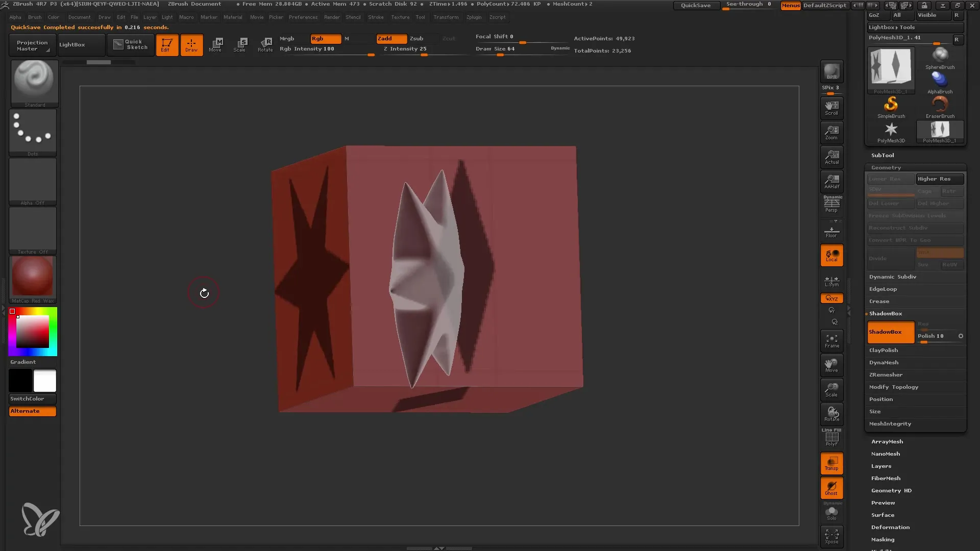Open Projection Master
The image size is (980, 551).
32,45
